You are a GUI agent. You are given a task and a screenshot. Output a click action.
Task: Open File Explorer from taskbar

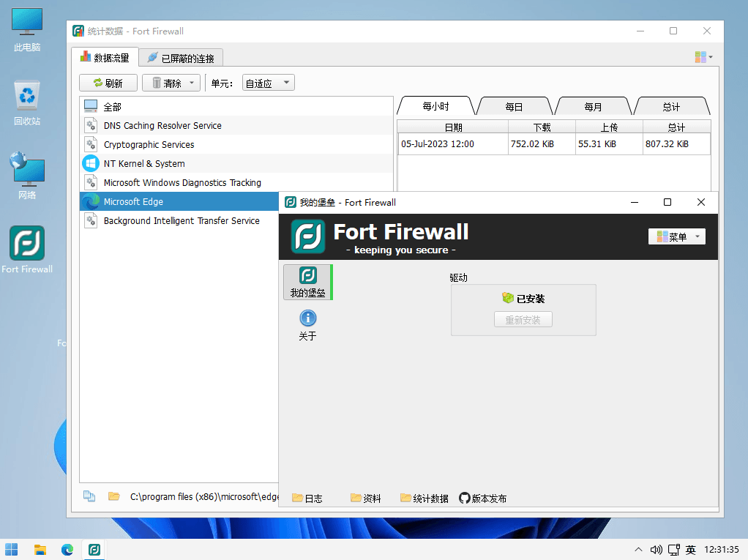[x=40, y=550]
